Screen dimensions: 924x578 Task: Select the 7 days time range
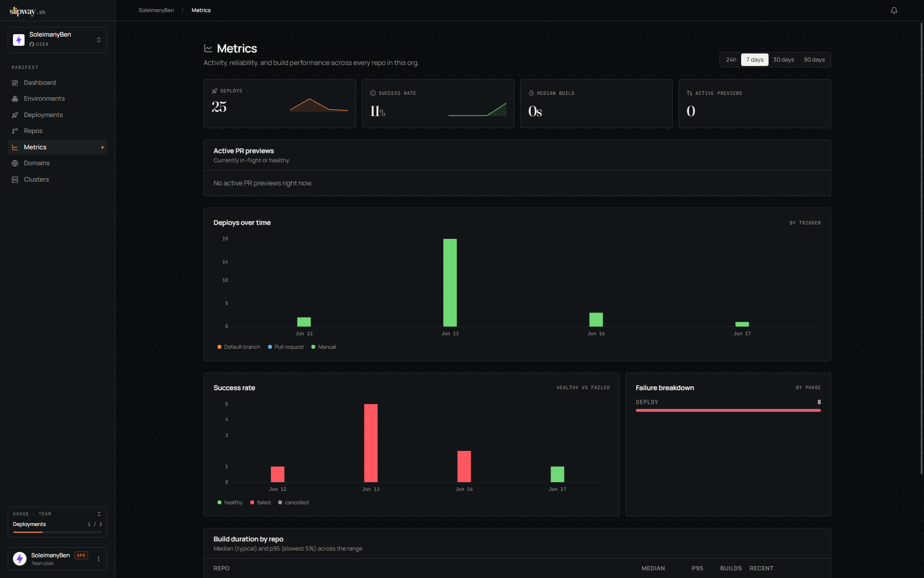755,60
